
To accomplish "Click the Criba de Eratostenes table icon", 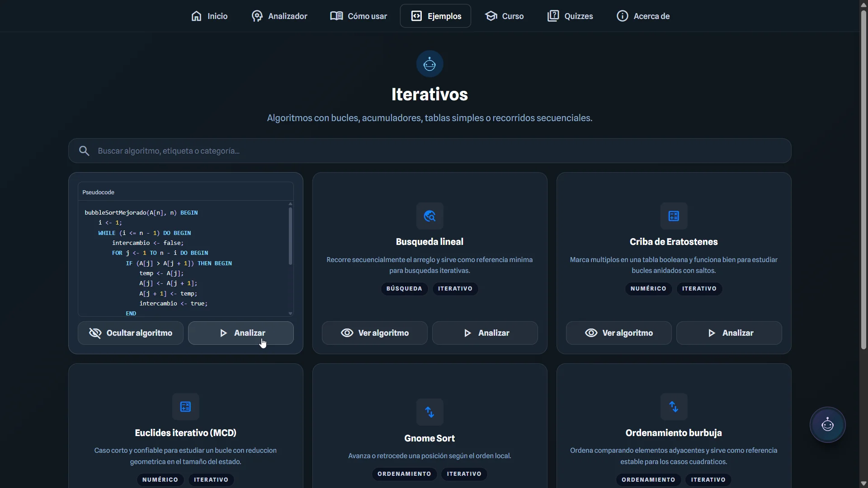I will pos(674,216).
